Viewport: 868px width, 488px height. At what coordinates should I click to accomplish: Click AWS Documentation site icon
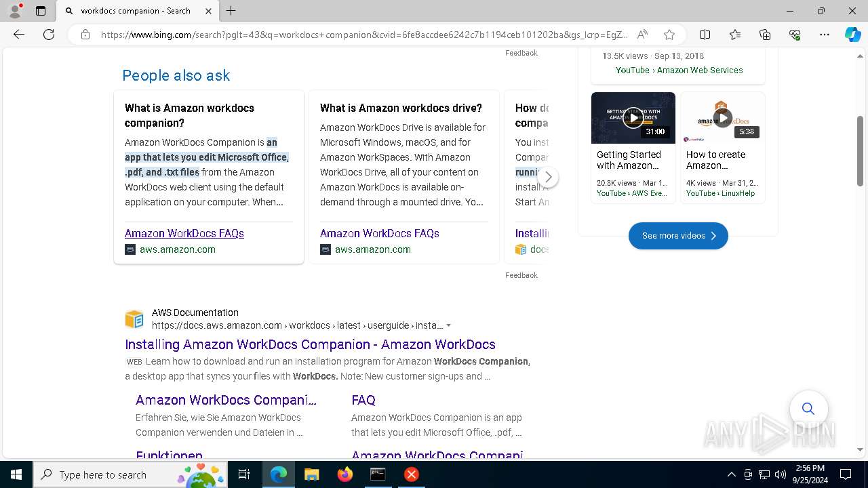tap(134, 319)
